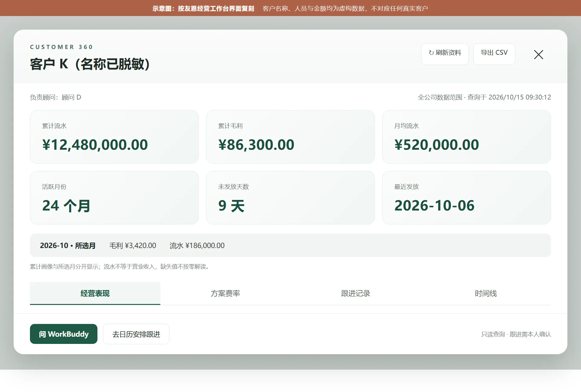Click the 客户 K（名称已脱敏）title

pos(90,64)
